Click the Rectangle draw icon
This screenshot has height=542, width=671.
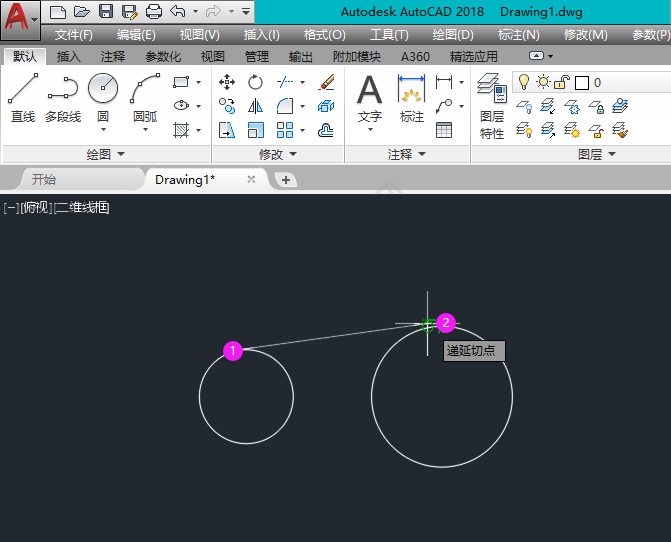click(x=181, y=82)
